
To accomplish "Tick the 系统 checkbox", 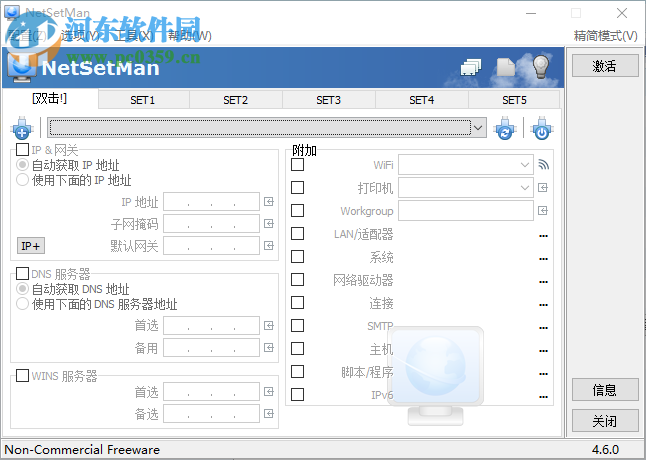I will coord(297,257).
